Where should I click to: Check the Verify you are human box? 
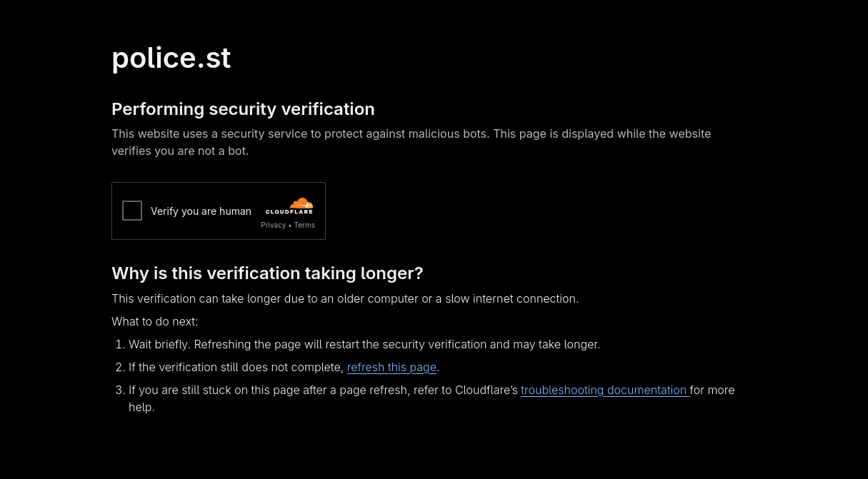[x=132, y=211]
